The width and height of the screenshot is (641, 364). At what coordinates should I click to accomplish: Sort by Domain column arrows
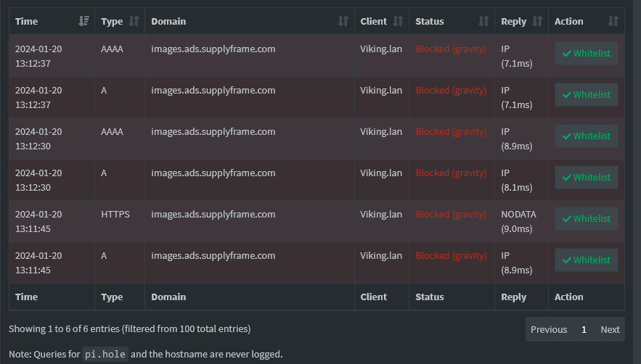343,21
